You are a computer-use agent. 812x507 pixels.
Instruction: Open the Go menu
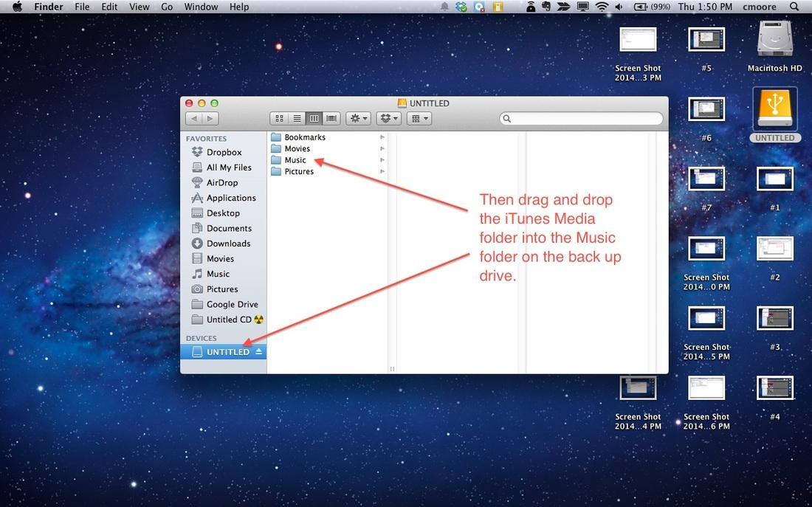tap(167, 7)
